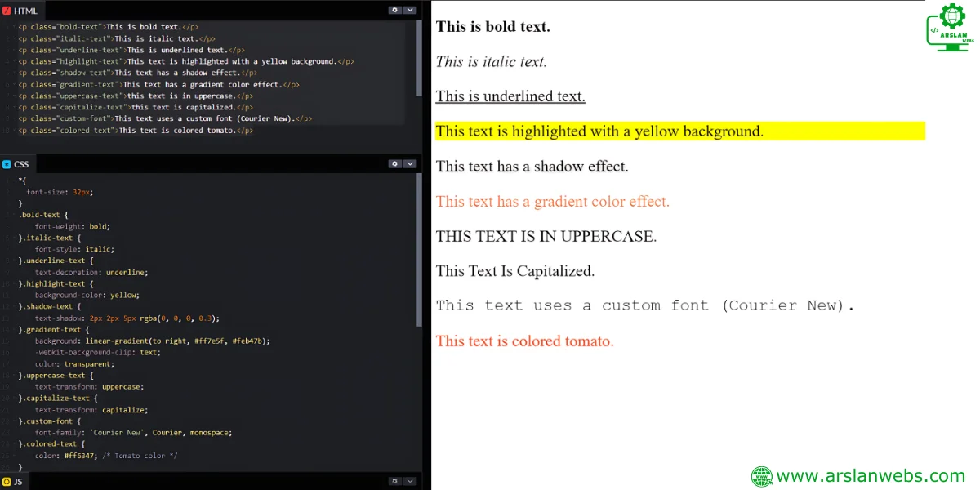The image size is (980, 490).
Task: Open the CSS editor settings gear
Action: pyautogui.click(x=395, y=163)
